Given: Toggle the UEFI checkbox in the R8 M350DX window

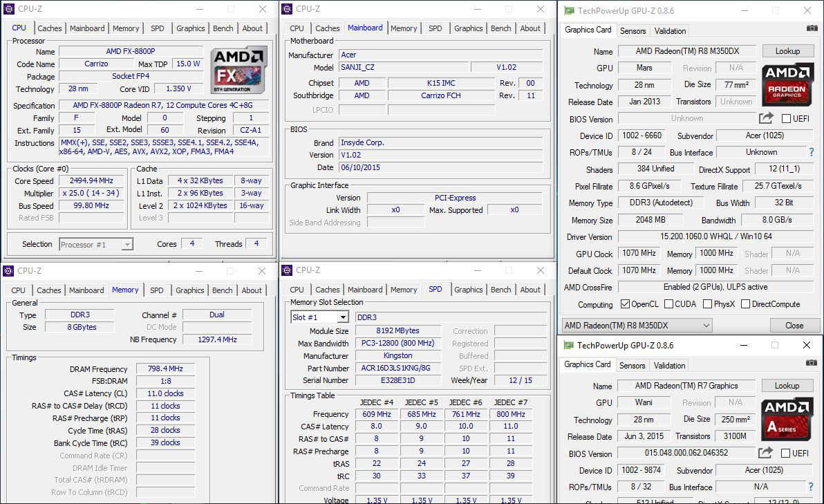Looking at the screenshot, I should click(x=786, y=119).
